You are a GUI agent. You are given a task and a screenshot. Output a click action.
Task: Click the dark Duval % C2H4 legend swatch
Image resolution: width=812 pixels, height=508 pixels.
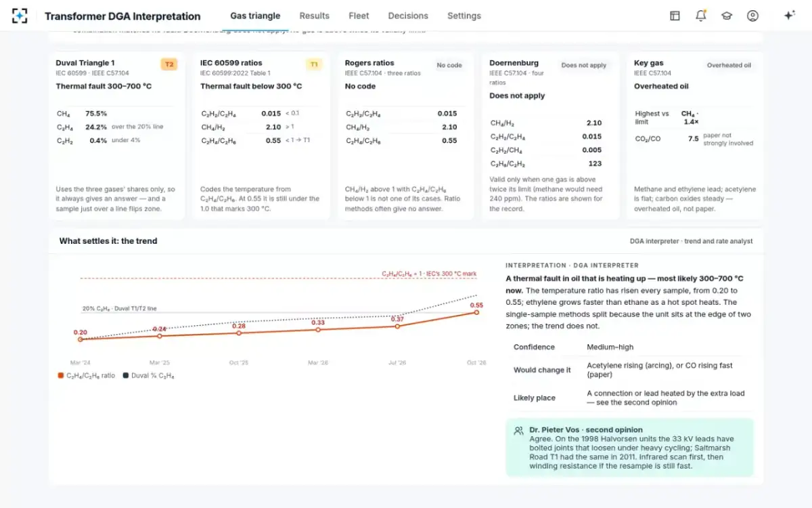pyautogui.click(x=125, y=375)
